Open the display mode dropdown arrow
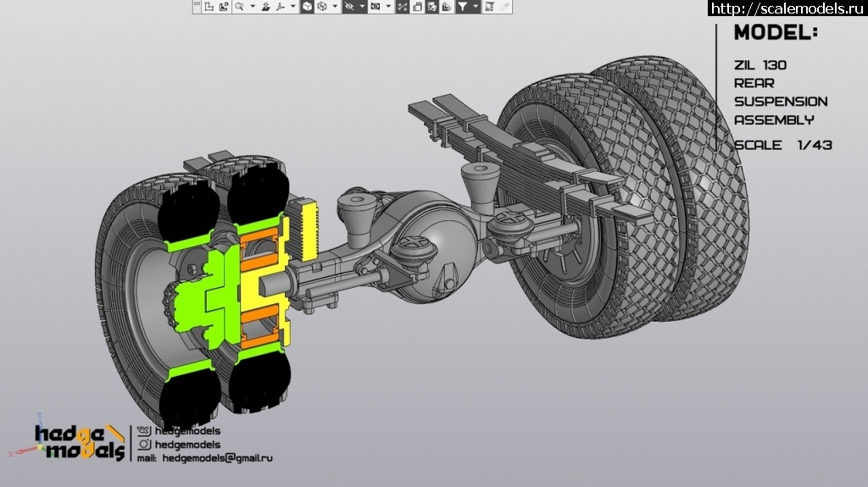 click(x=336, y=7)
